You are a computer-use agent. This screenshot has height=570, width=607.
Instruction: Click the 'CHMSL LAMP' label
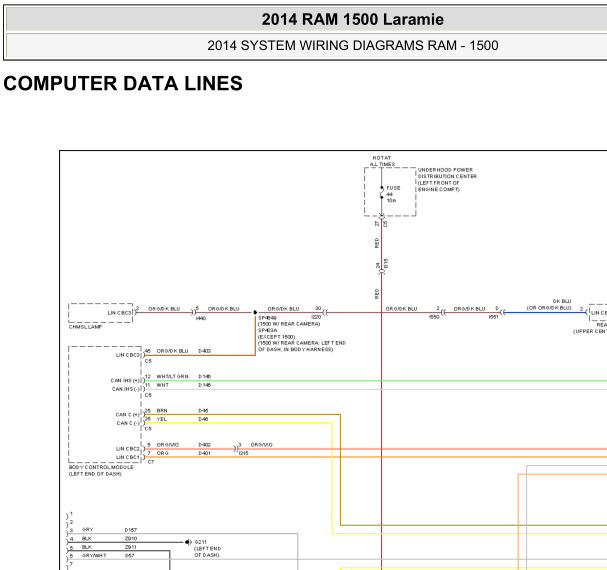86,327
